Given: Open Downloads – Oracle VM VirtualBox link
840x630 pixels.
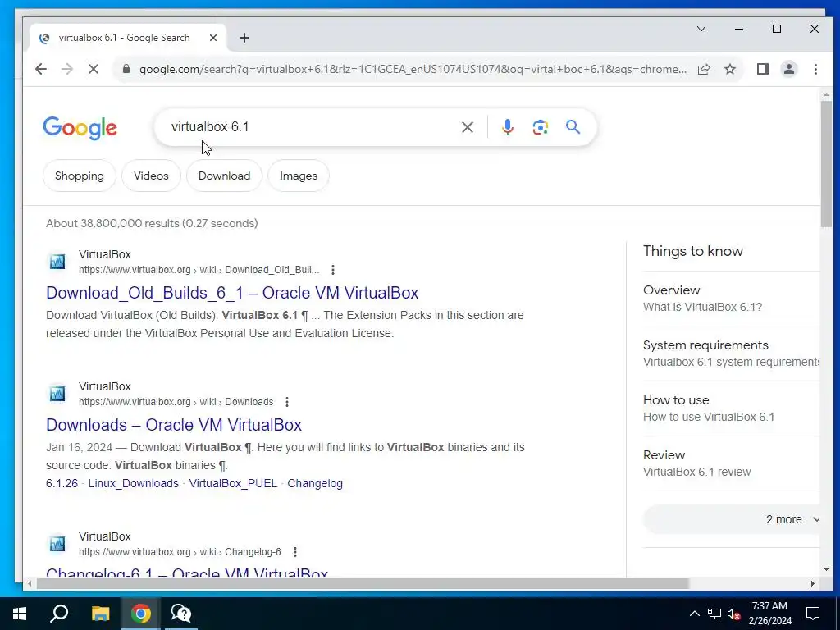Looking at the screenshot, I should [174, 425].
